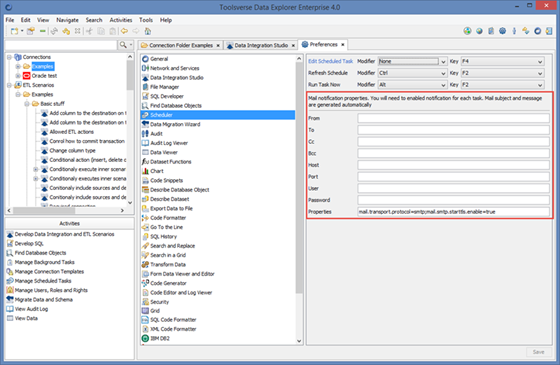
Task: Click the Copy icon in toolbar
Action: (101, 31)
